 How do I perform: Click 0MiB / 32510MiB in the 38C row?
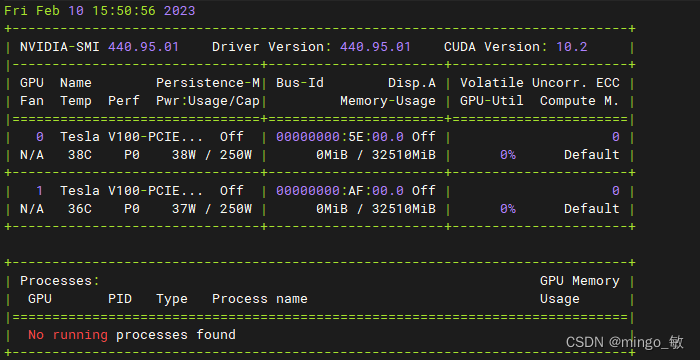coord(375,155)
